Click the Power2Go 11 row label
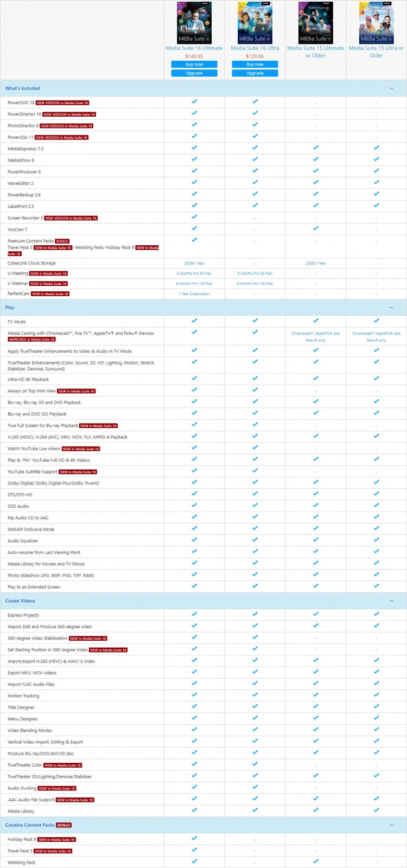Image resolution: width=407 pixels, height=868 pixels. [x=21, y=137]
